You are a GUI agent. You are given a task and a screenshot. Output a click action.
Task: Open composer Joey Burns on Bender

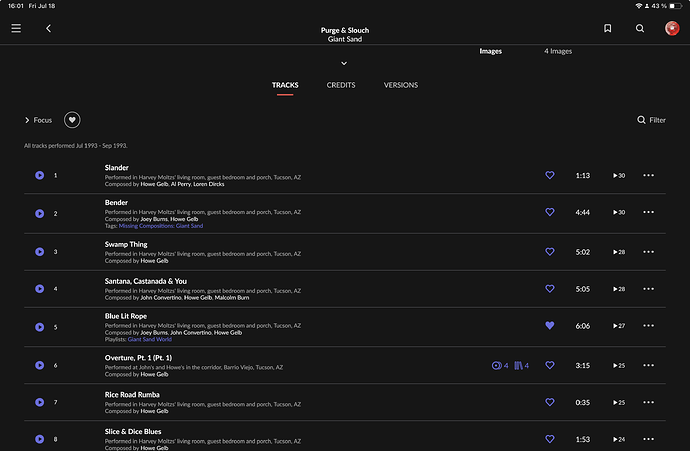tap(154, 219)
